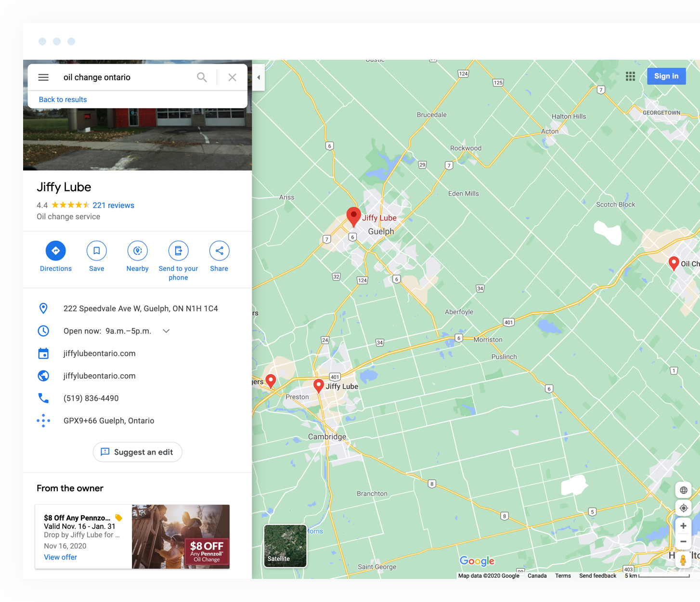Click Canada link in map footer
This screenshot has height=602, width=700.
click(537, 576)
